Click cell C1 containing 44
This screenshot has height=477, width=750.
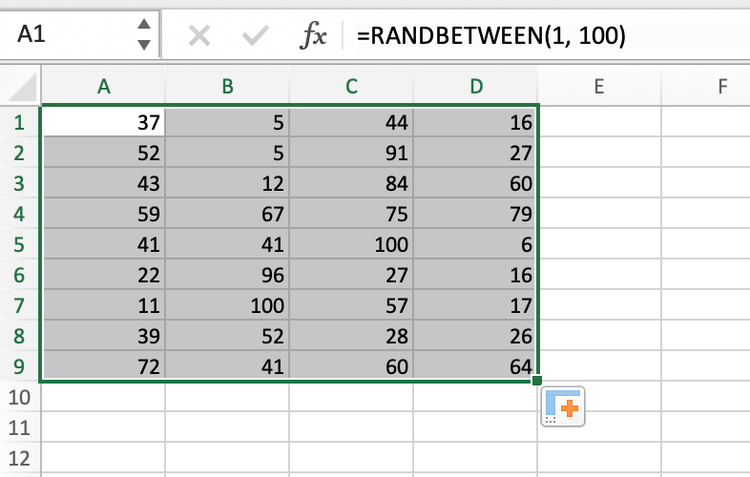[x=351, y=122]
